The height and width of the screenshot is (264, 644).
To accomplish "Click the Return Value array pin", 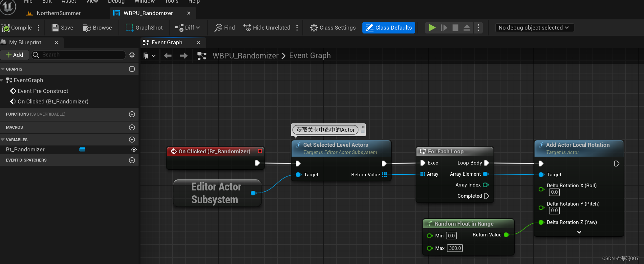I will [384, 175].
